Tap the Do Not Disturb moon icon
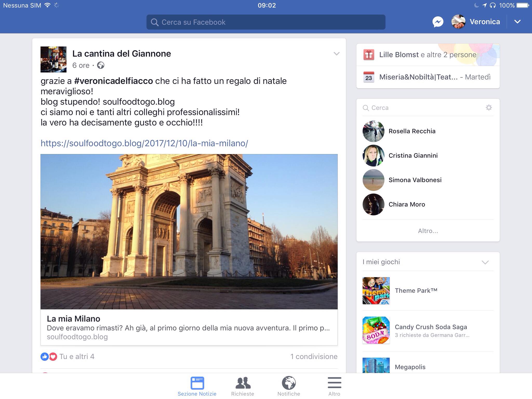This screenshot has height=399, width=532. click(x=476, y=5)
